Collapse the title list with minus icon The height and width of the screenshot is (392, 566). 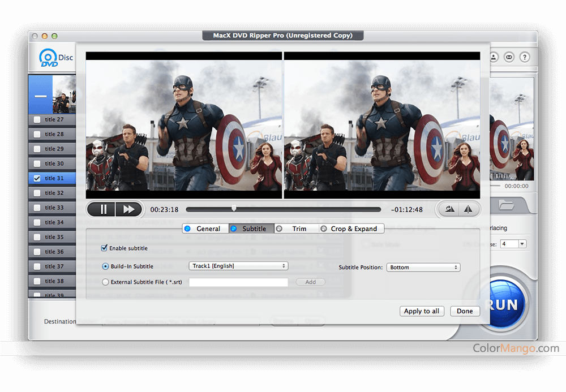(40, 96)
